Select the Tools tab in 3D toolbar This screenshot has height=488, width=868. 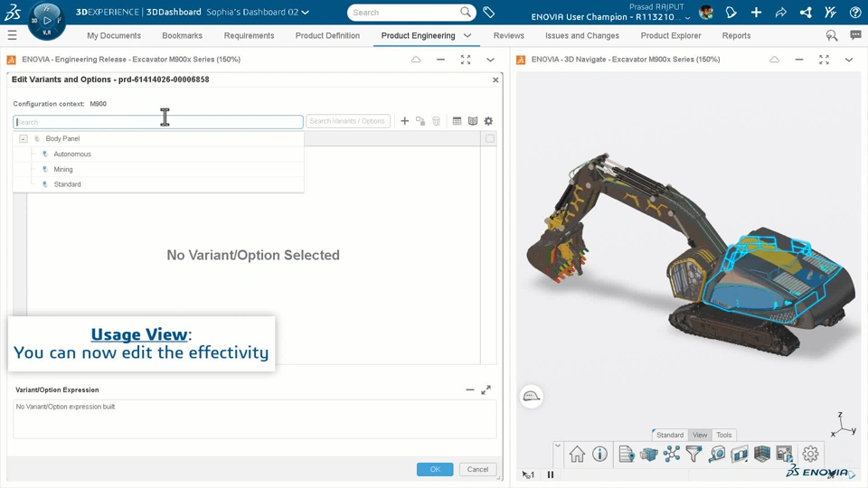724,435
